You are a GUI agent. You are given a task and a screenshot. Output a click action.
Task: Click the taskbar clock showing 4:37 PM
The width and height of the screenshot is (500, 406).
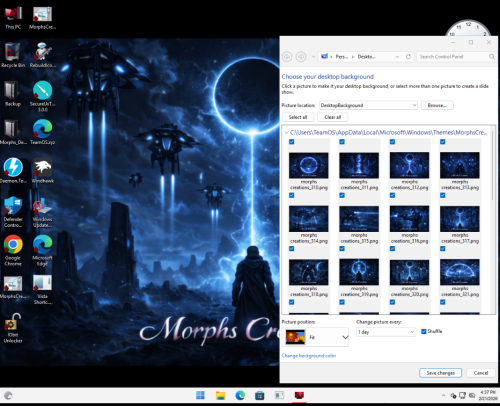[x=487, y=395]
